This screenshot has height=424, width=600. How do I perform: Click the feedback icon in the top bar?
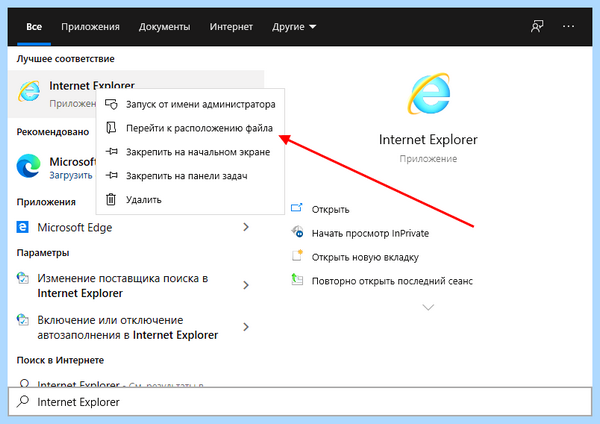coord(537,26)
